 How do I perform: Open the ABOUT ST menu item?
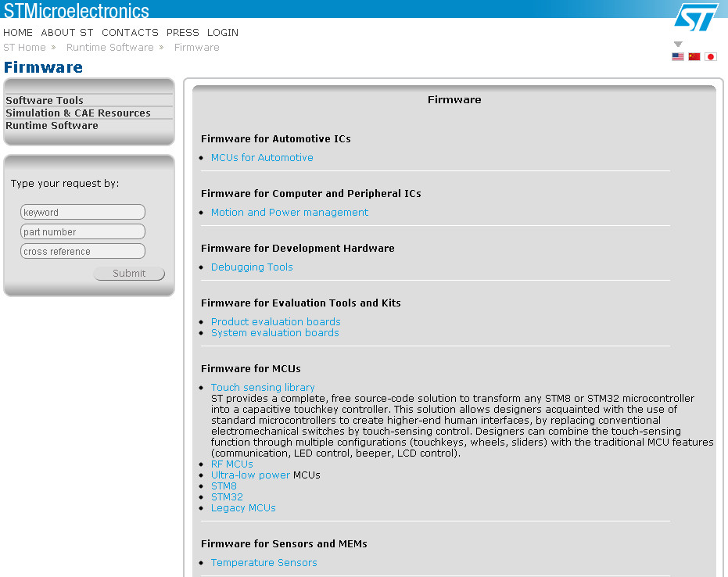coord(67,33)
